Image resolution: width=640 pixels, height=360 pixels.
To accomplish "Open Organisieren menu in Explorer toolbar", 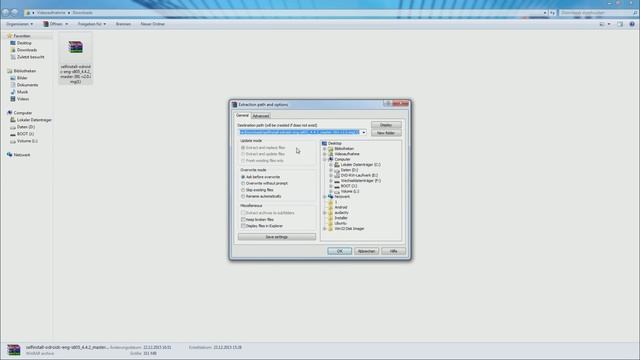I will (20, 24).
